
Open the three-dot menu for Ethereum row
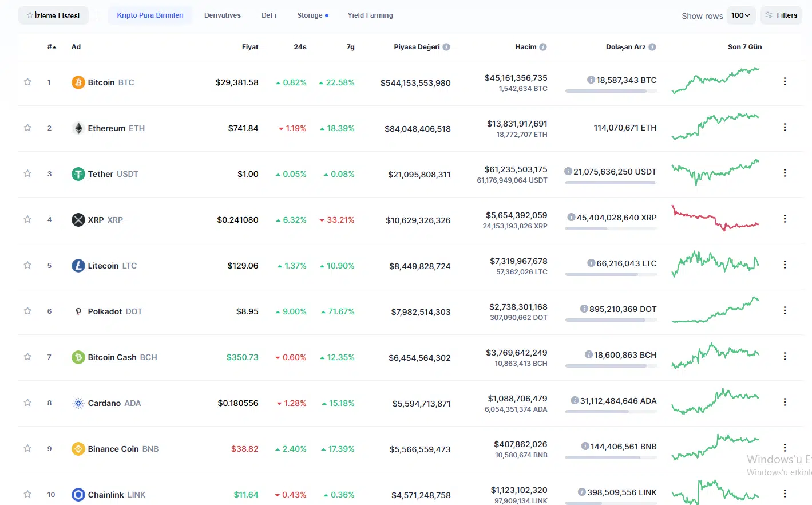click(x=785, y=127)
